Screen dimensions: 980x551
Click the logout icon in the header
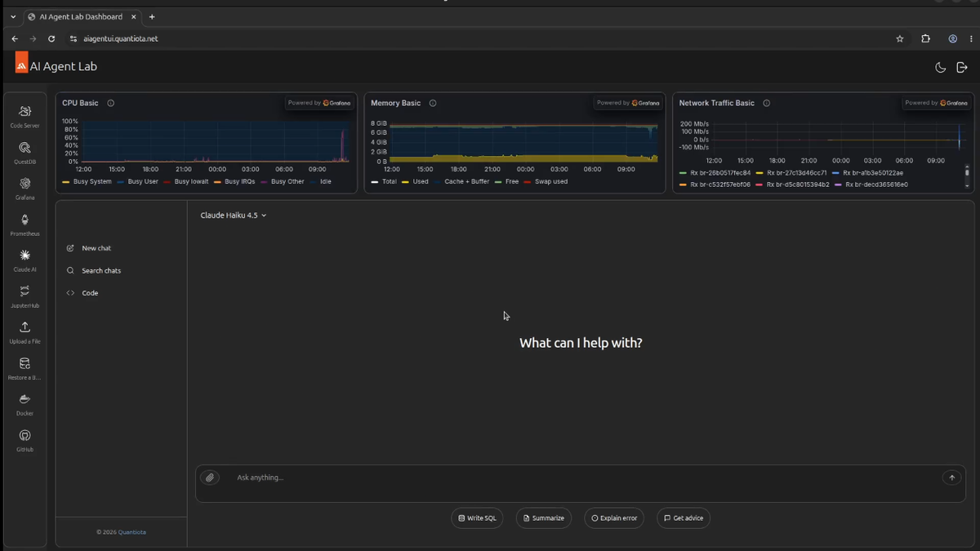click(x=962, y=68)
